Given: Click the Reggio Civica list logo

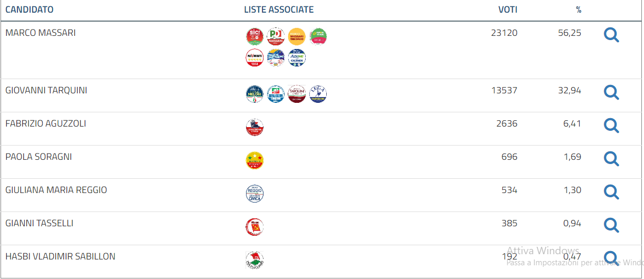Looking at the screenshot, I should pos(255,194).
